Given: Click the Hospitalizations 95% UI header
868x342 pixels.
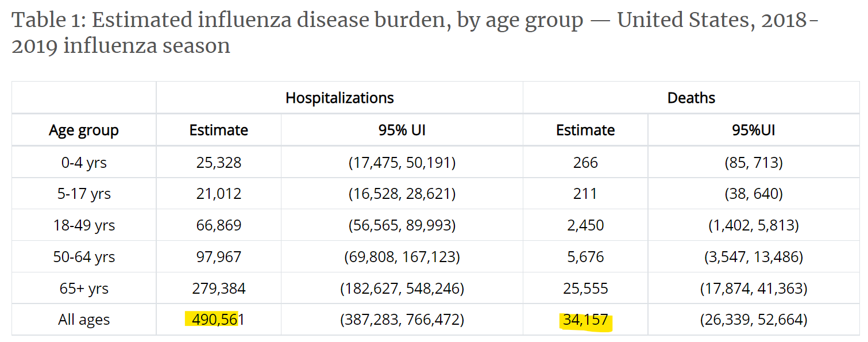Looking at the screenshot, I should (x=402, y=130).
